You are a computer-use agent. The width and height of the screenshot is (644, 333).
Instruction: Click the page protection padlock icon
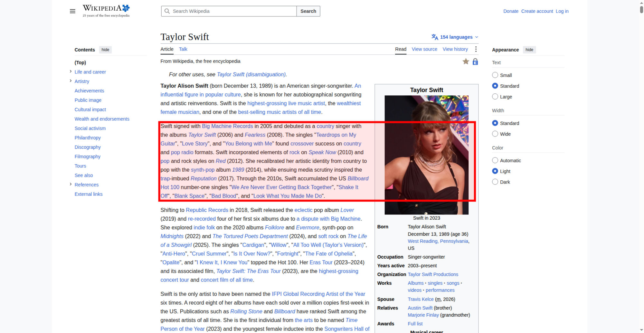tap(475, 62)
